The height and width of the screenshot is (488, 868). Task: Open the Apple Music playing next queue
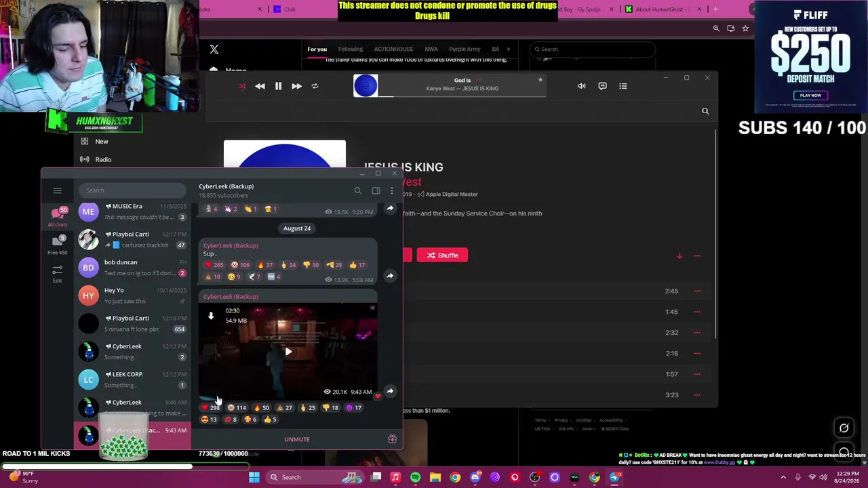point(623,86)
